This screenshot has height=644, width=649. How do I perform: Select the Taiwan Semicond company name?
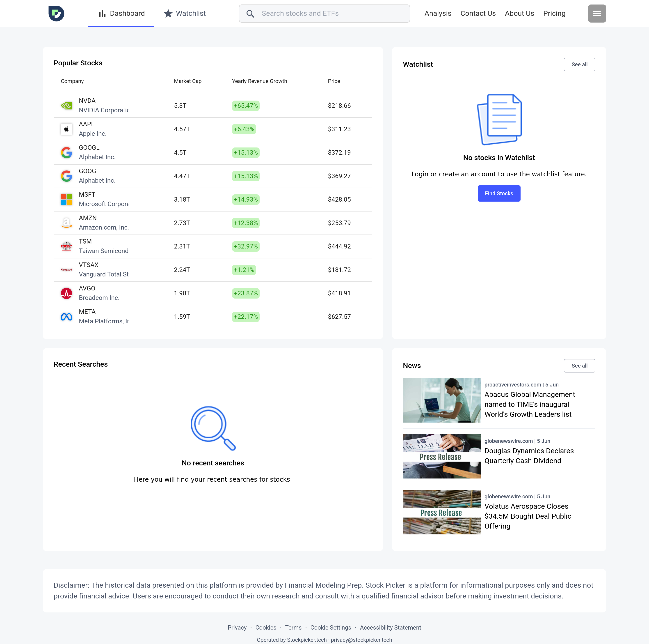pyautogui.click(x=103, y=251)
